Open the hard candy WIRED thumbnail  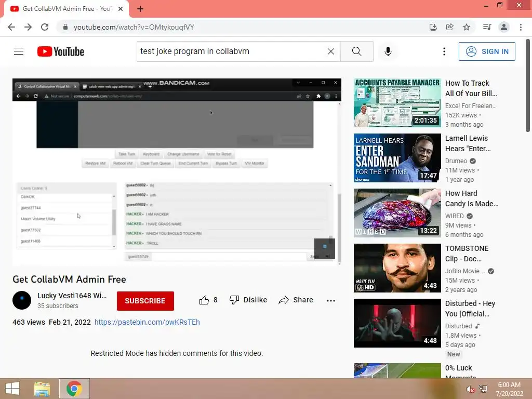tap(397, 212)
